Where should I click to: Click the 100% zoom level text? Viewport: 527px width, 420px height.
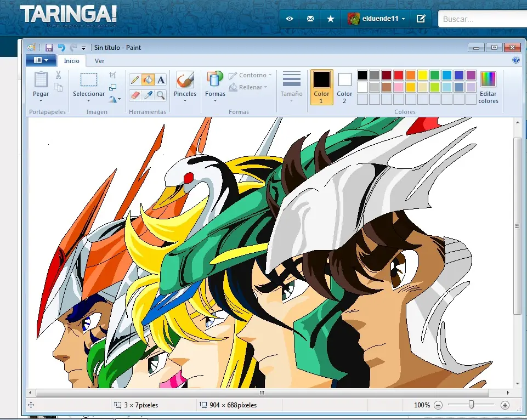coord(422,405)
